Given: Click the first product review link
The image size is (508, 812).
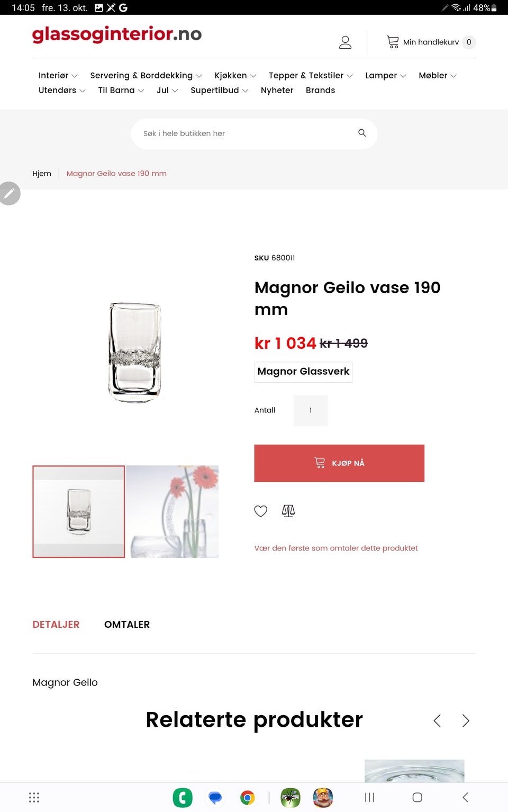Looking at the screenshot, I should click(336, 548).
